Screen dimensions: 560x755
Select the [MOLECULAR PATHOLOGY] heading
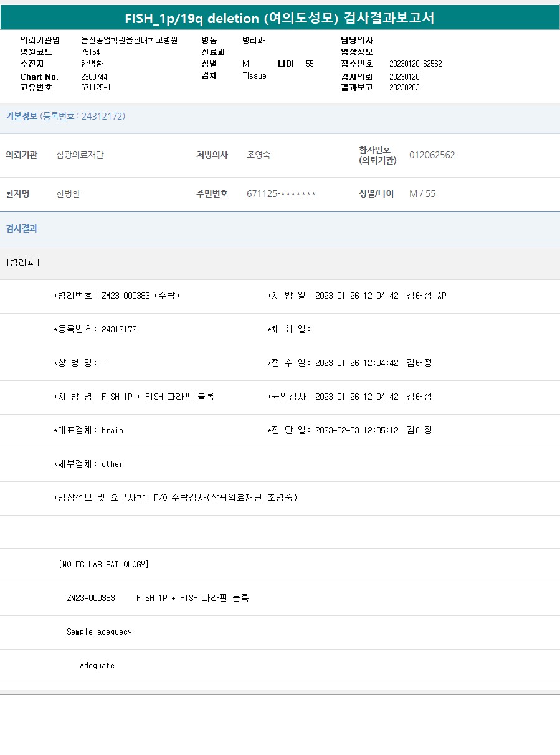[103, 564]
